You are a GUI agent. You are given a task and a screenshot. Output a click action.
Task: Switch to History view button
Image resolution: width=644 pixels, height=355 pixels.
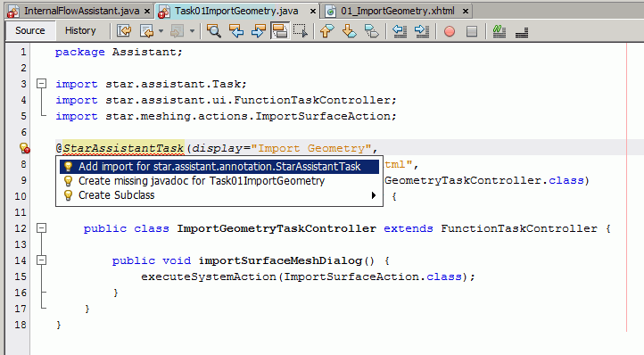coord(80,31)
